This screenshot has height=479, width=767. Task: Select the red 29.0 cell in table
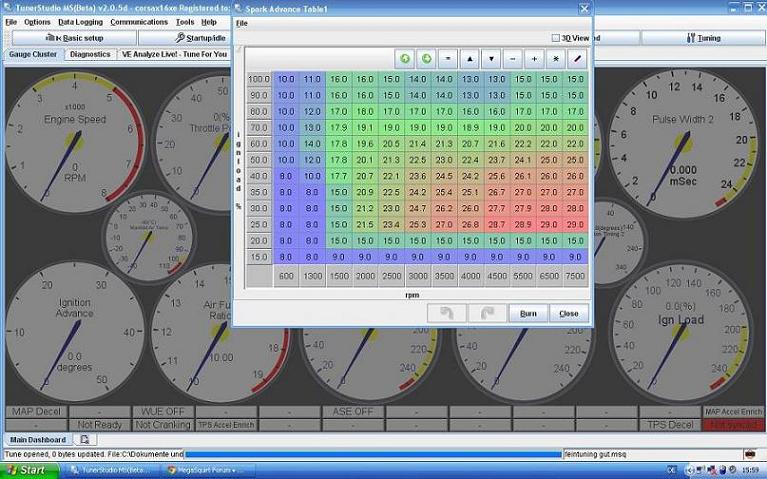point(550,225)
